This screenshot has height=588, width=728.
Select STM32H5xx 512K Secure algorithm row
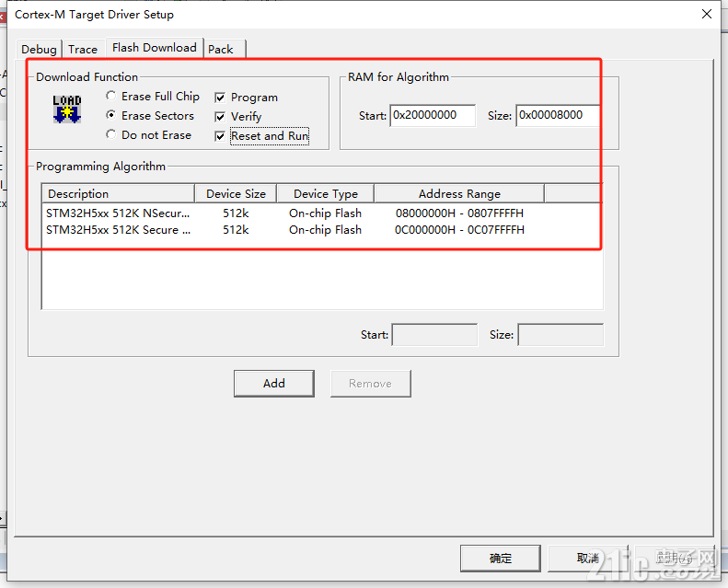pos(322,230)
